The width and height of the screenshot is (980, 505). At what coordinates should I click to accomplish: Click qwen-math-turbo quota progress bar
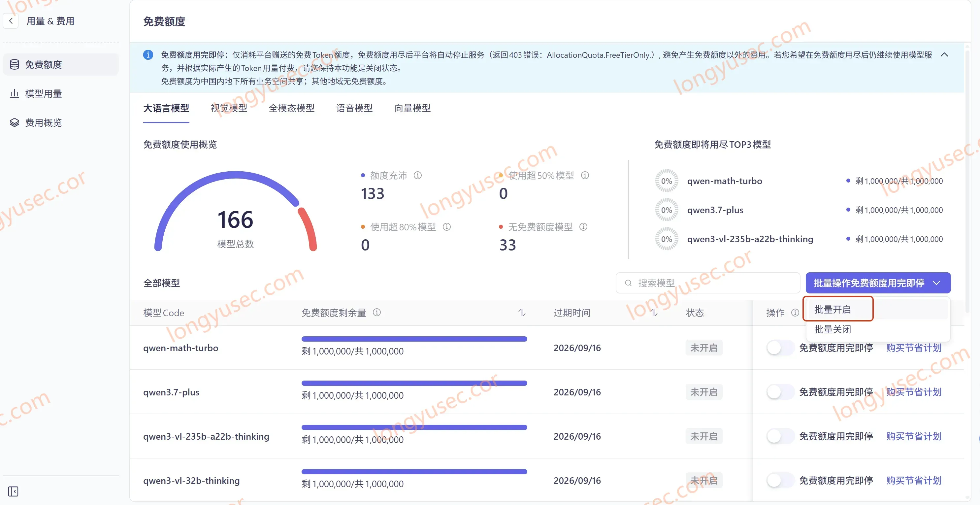[414, 339]
